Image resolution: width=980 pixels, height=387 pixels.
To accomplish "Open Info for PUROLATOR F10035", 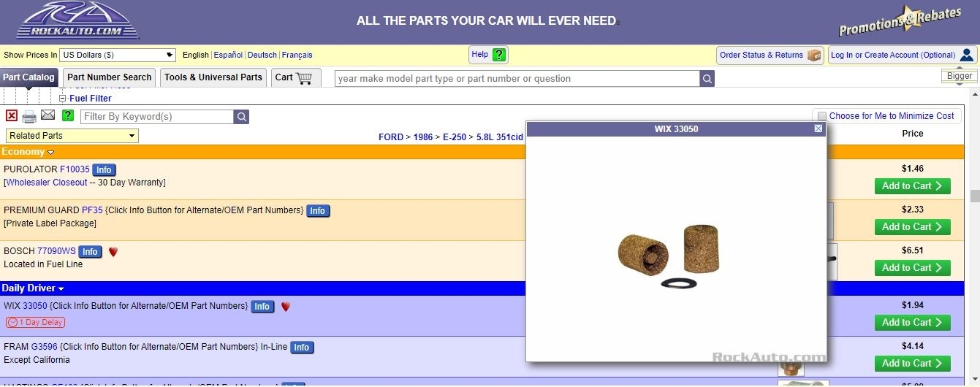I will coord(104,170).
